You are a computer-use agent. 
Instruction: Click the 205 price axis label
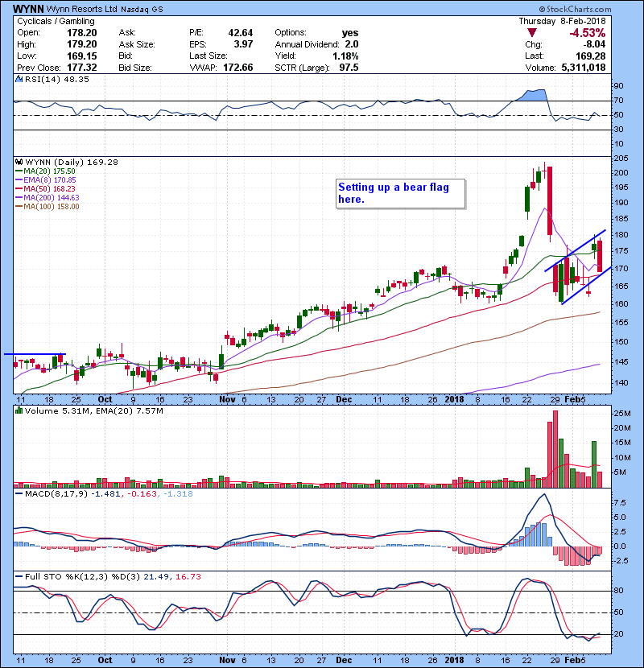(x=621, y=158)
